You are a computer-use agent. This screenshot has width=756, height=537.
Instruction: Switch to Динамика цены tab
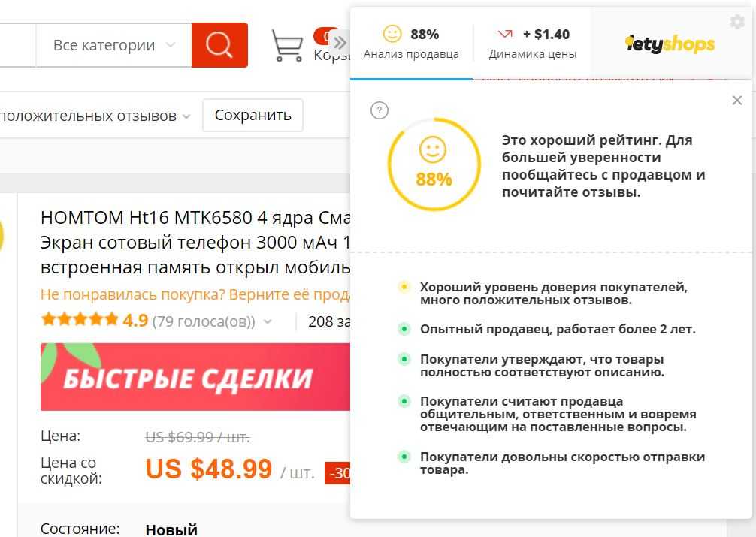point(533,43)
